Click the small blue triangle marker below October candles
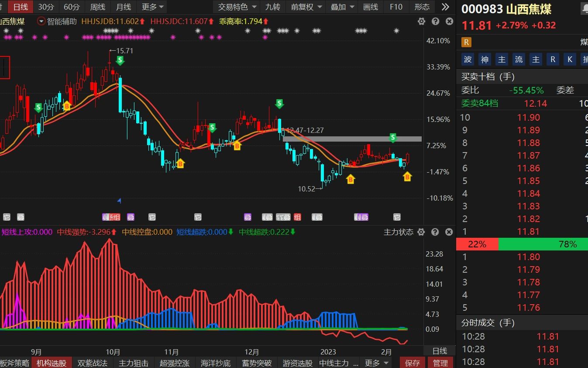588x368 pixels. click(x=119, y=201)
